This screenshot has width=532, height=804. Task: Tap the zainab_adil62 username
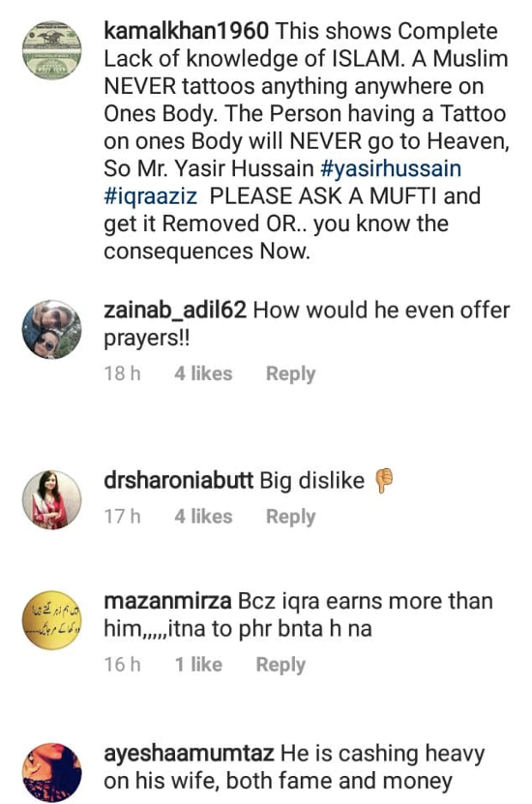coord(175,311)
